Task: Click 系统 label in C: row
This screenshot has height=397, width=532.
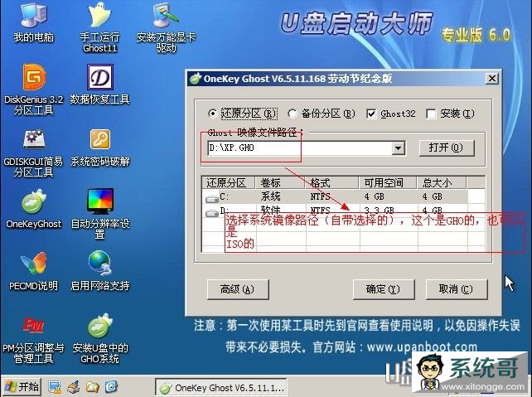Action: pos(270,196)
